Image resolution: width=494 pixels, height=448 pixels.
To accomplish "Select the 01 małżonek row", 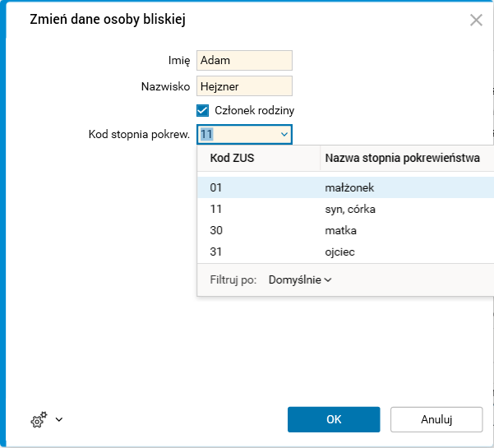I will tap(345, 187).
